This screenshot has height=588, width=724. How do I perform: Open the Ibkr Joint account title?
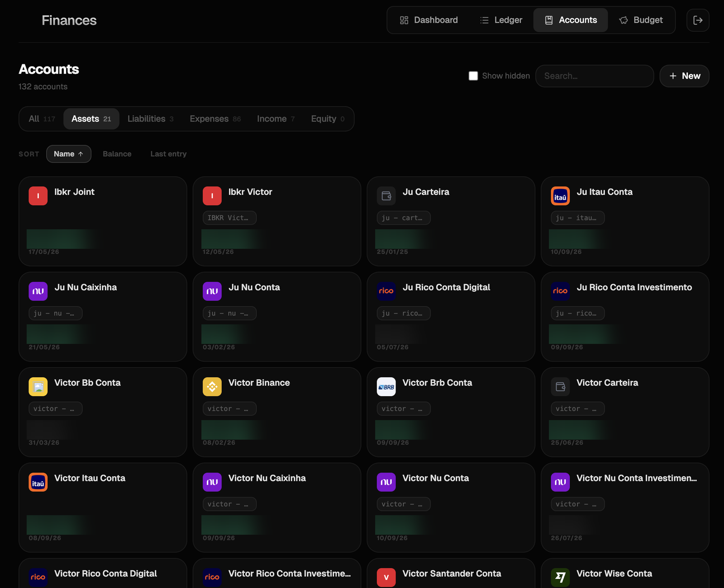(74, 192)
